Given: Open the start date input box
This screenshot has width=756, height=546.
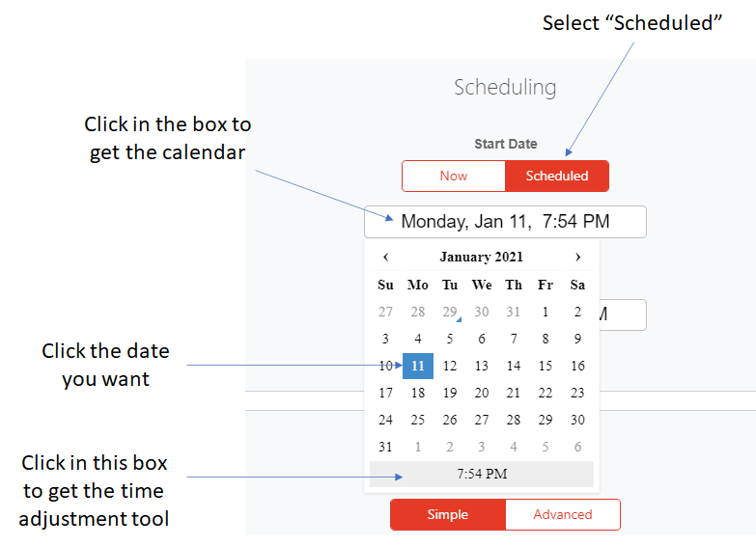Looking at the screenshot, I should click(x=505, y=222).
